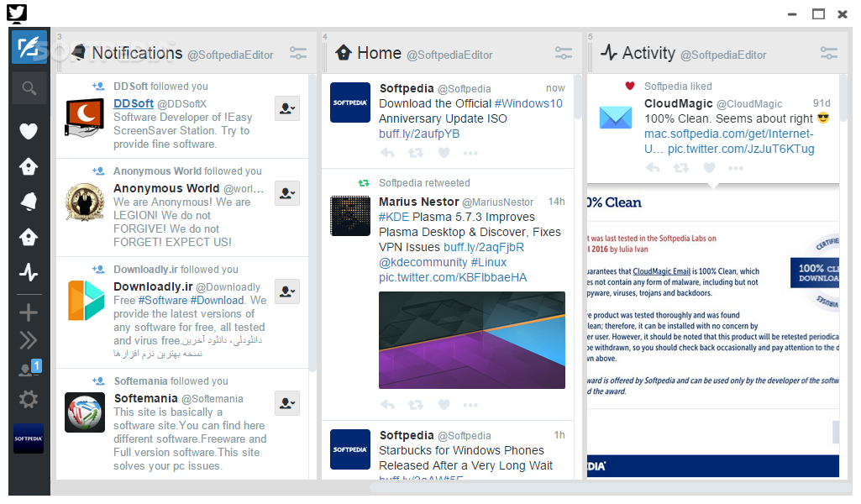Open follow menu for DDSoft
This screenshot has width=861, height=504.
[x=287, y=108]
